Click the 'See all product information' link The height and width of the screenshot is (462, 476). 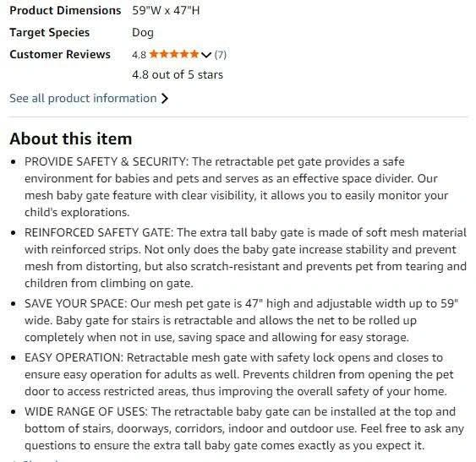coord(83,98)
